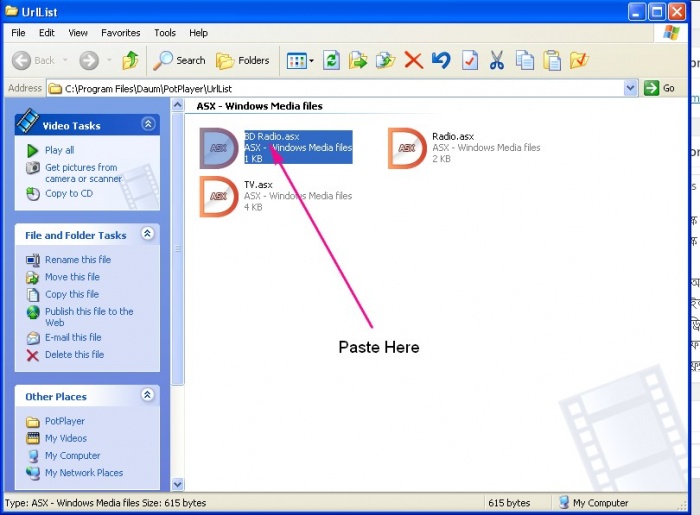Click Copy to CD link
Screen dimensions: 700x515
[x=69, y=194]
